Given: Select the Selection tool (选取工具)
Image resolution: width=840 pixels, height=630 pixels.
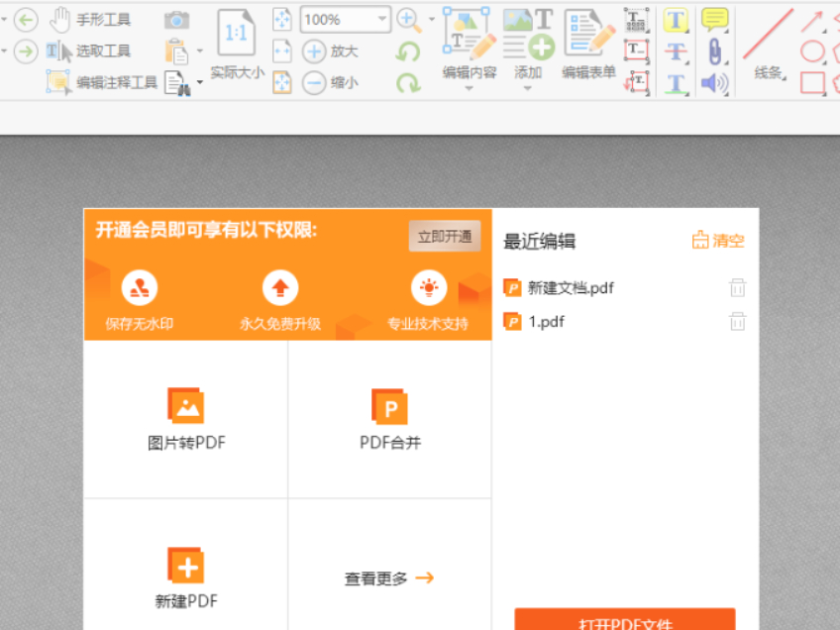Looking at the screenshot, I should point(88,52).
